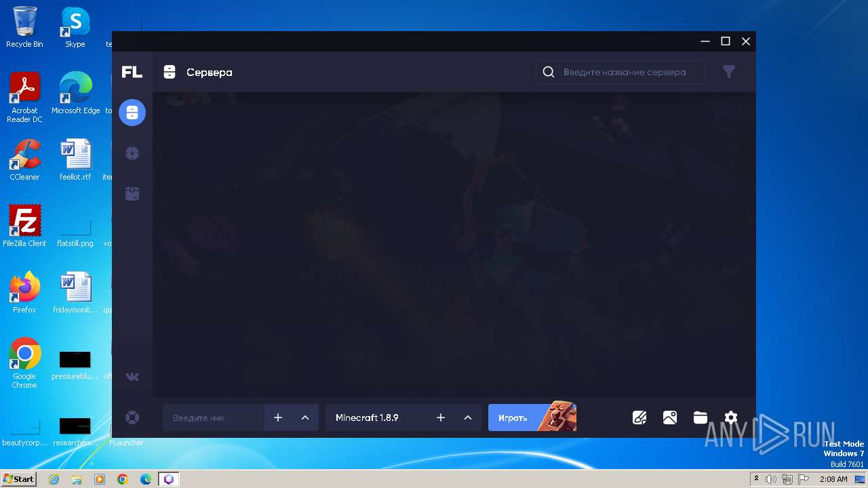The width and height of the screenshot is (868, 488).
Task: Click the search magnifier icon
Action: [549, 72]
